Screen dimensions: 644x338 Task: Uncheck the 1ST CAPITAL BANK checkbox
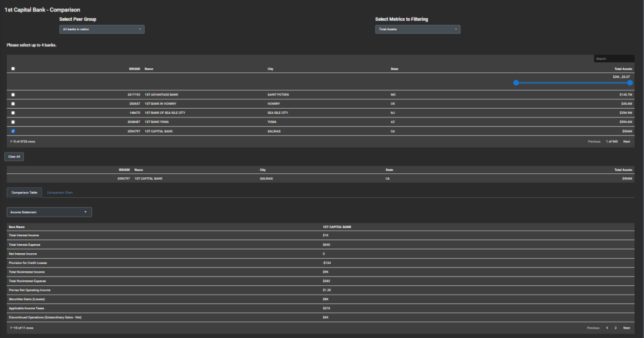coord(13,131)
